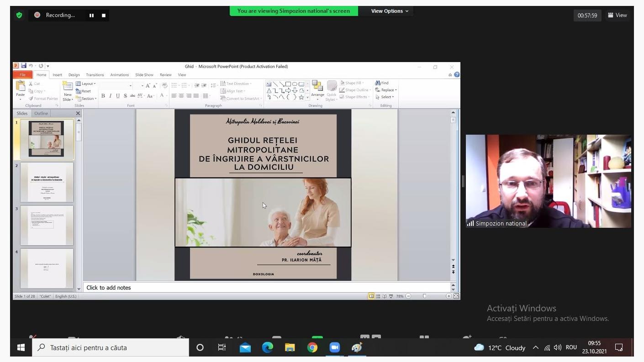Toggle italic text formatting
This screenshot has width=644, height=362.
[x=110, y=96]
